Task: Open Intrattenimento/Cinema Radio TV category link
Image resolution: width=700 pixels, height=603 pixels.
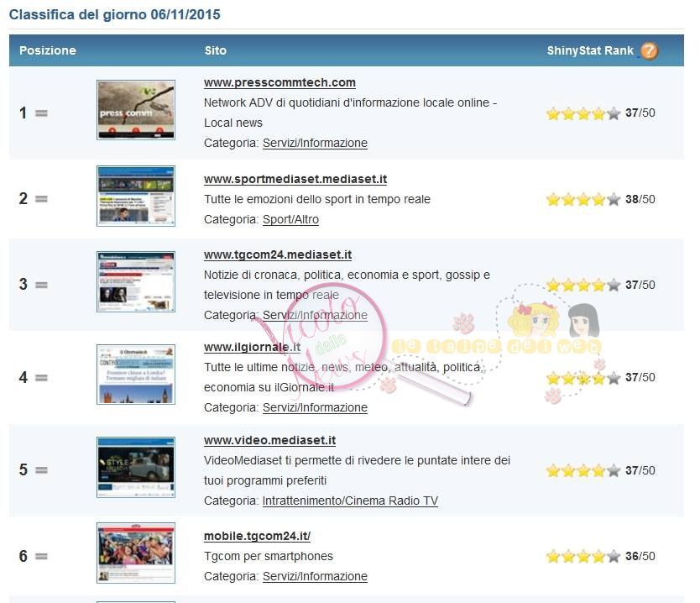Action: (350, 501)
